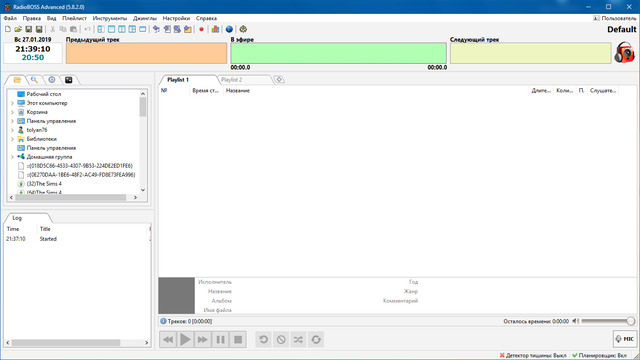Start playback with the play button

185,340
